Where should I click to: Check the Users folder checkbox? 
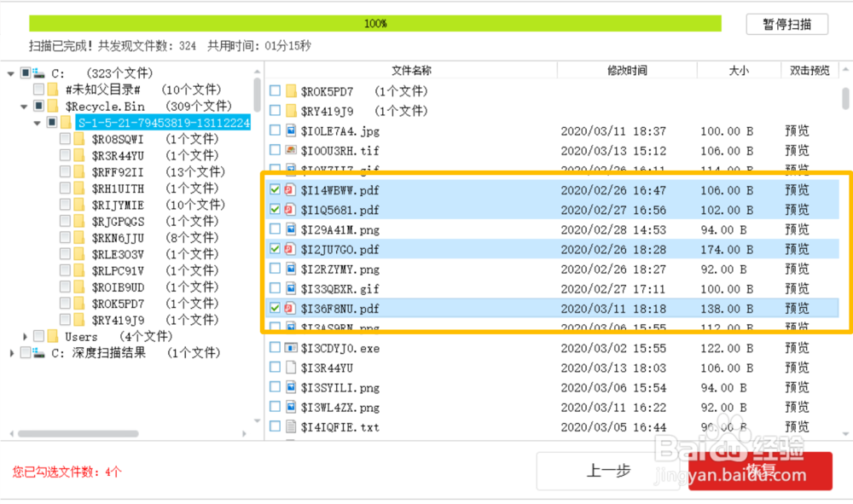pos(38,336)
